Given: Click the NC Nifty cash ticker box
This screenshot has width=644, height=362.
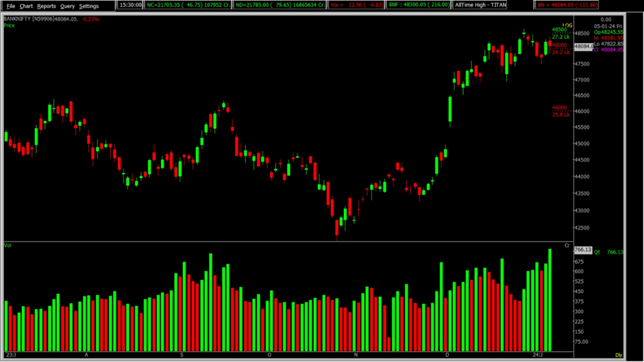Looking at the screenshot, I should point(188,5).
